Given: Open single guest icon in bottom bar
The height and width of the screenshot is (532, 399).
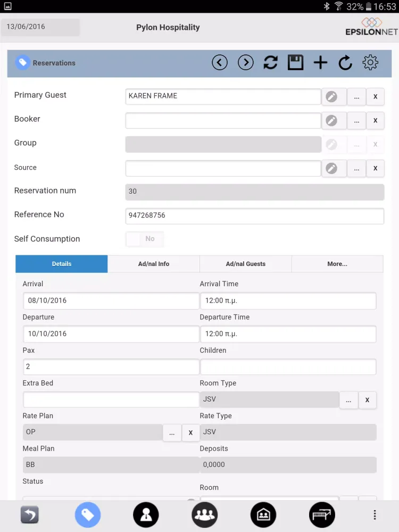Looking at the screenshot, I should tap(146, 514).
